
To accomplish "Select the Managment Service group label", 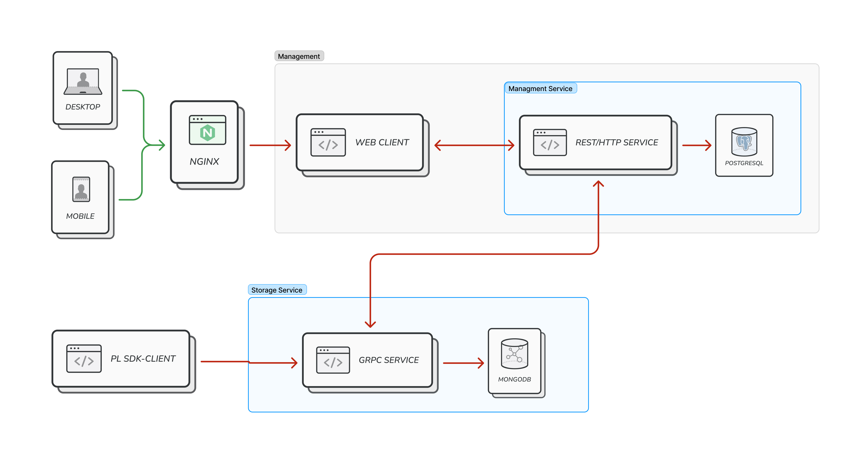I will [540, 89].
